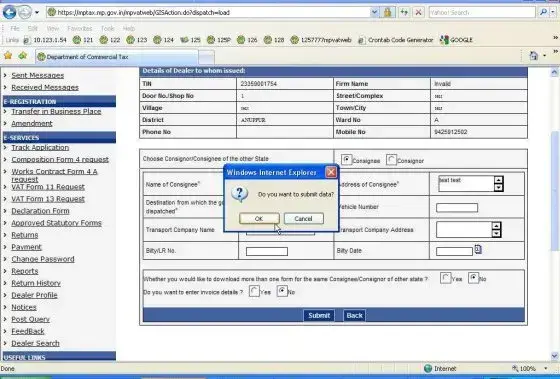Open the View menu
This screenshot has height=379, width=560.
point(53,28)
